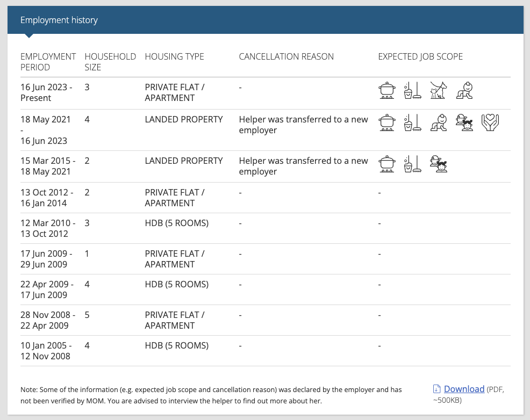Select the '22 Apr 2009 - 17 Jun 2009' period
The width and height of the screenshot is (530, 420).
click(47, 289)
